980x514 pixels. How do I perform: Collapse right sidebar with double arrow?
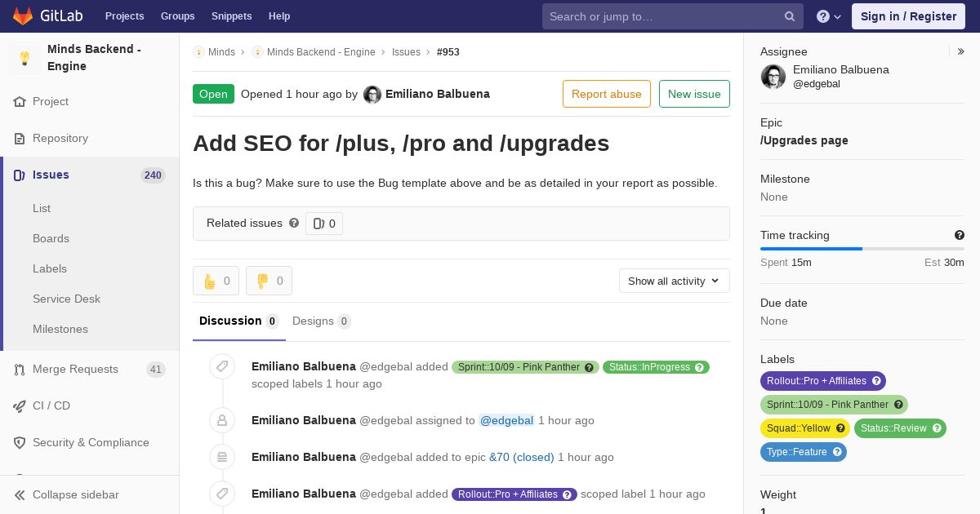point(961,51)
